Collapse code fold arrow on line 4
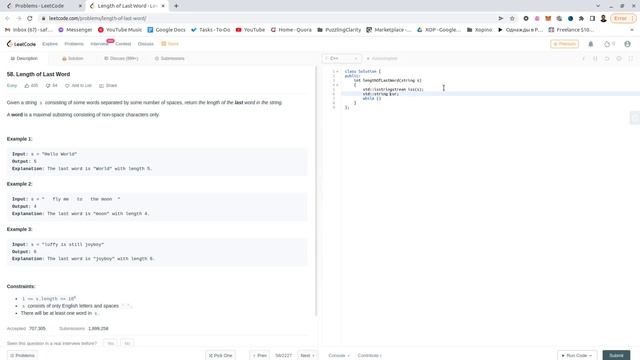Screen dimensions: 640x360 pos(337,85)
